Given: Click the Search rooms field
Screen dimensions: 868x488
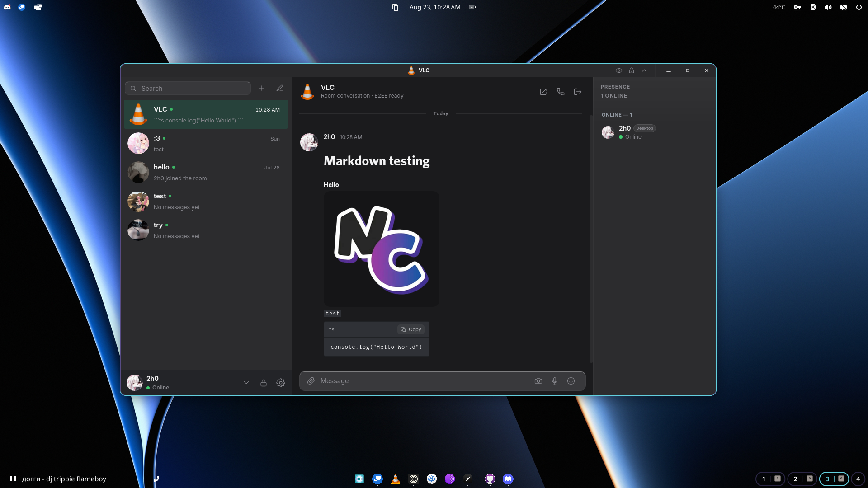Looking at the screenshot, I should 188,88.
